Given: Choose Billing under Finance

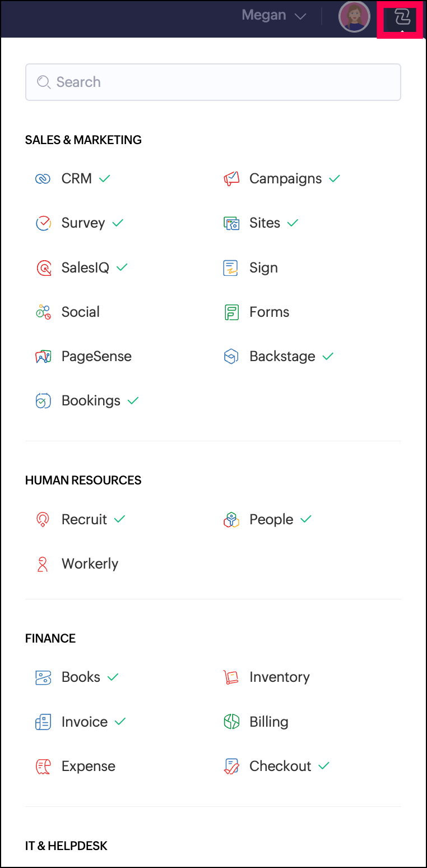Looking at the screenshot, I should [268, 722].
